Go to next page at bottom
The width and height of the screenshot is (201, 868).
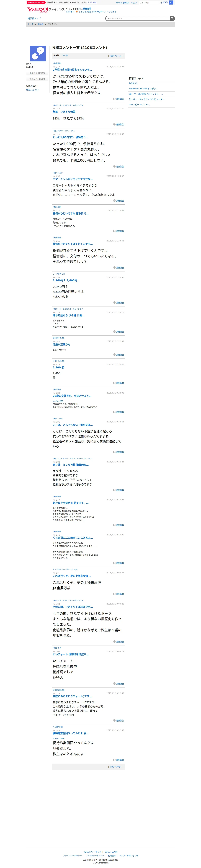115,767
